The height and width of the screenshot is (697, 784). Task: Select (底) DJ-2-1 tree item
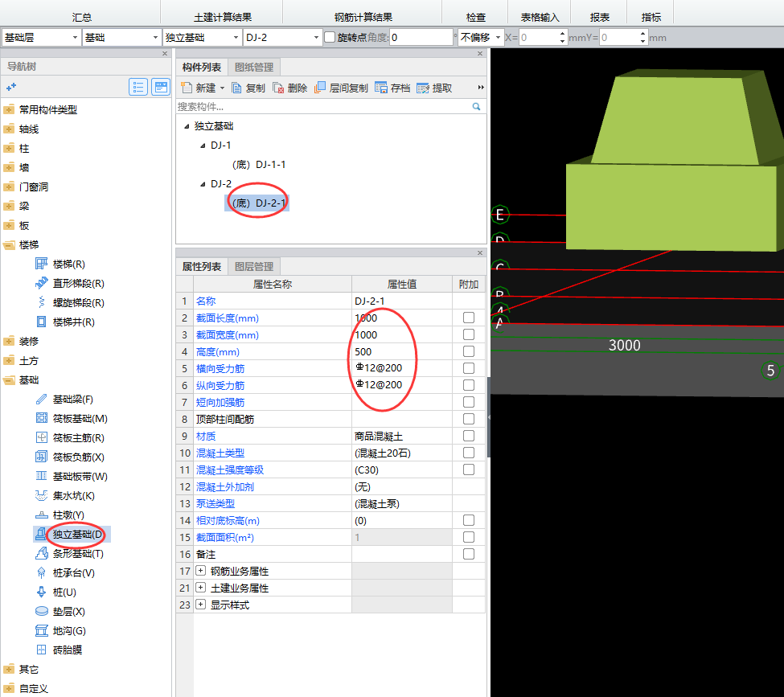tap(257, 203)
